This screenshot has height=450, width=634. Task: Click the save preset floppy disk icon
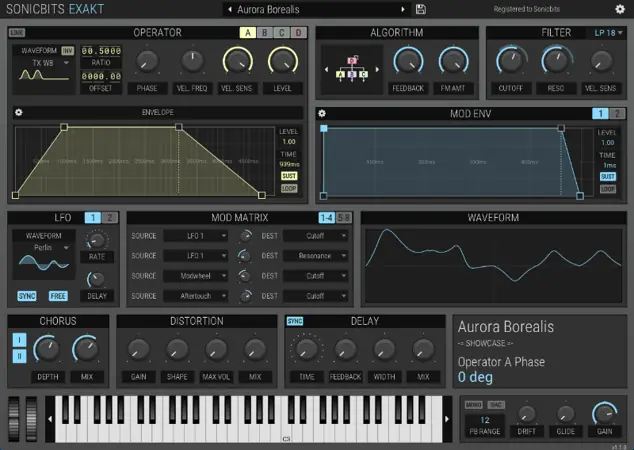pos(421,9)
